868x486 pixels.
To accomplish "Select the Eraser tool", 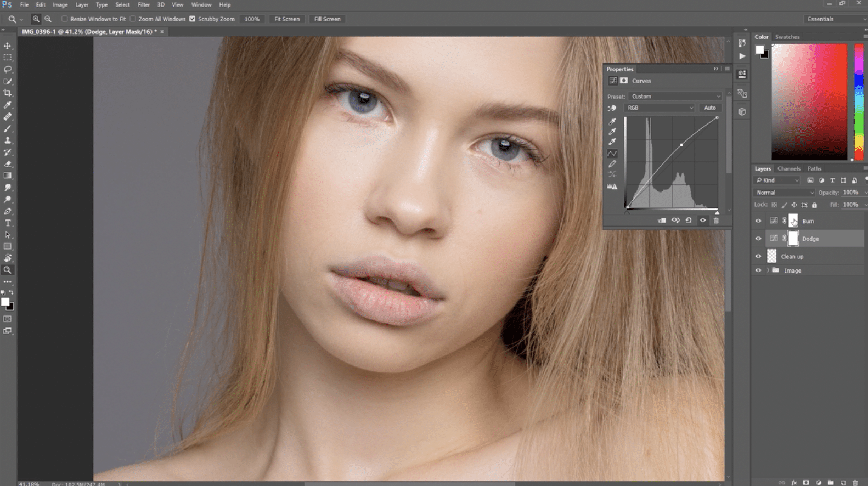I will click(x=8, y=164).
